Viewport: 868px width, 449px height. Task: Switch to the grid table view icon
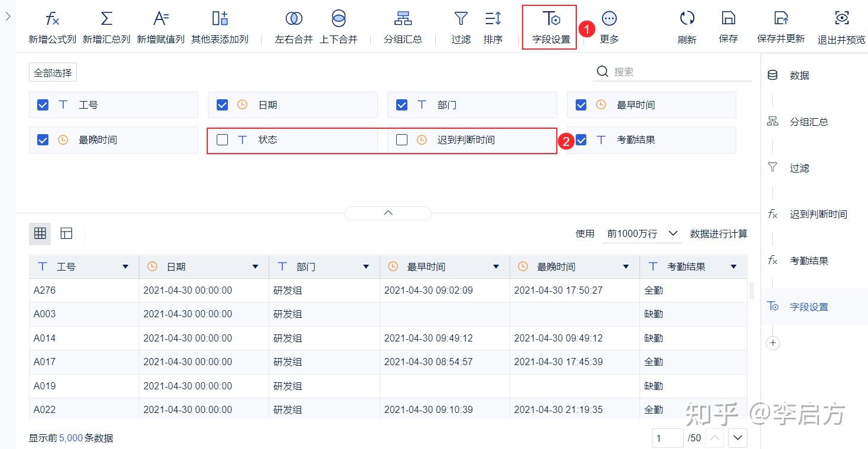point(40,233)
